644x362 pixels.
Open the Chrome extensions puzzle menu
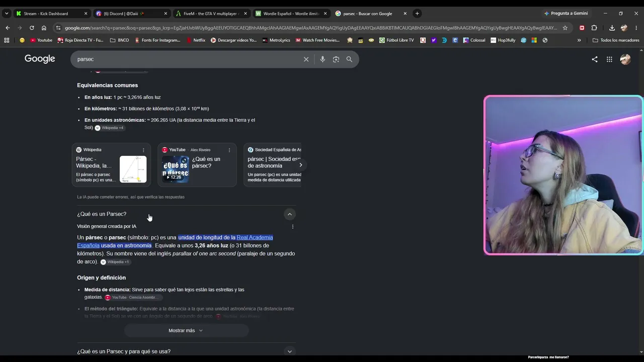pyautogui.click(x=594, y=28)
